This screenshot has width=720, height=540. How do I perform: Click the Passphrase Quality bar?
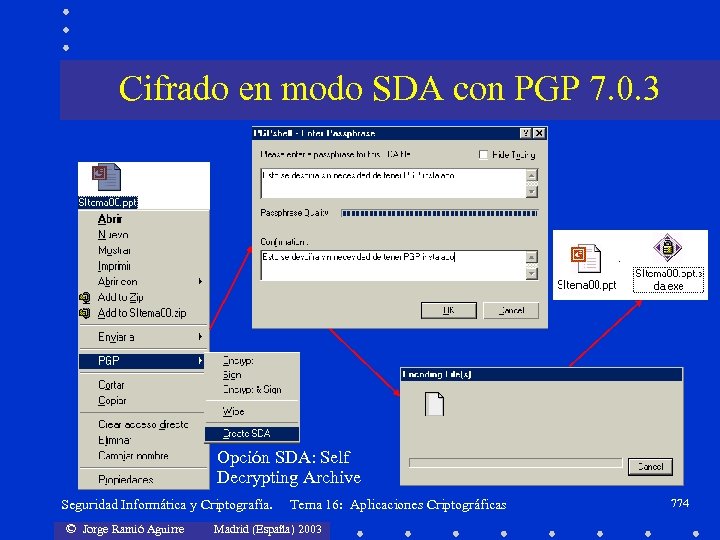click(439, 213)
